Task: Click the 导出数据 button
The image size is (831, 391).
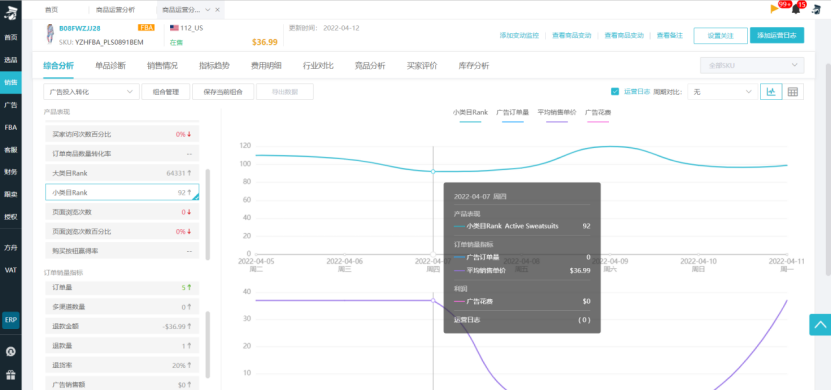Action: pyautogui.click(x=285, y=92)
